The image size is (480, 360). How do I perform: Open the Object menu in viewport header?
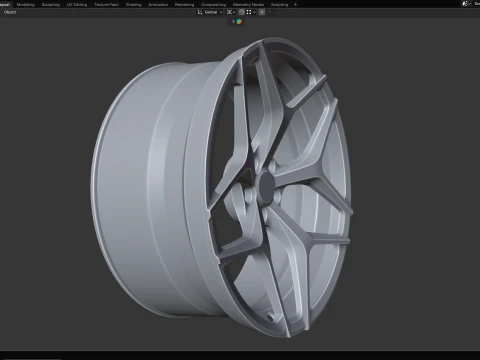[x=10, y=12]
